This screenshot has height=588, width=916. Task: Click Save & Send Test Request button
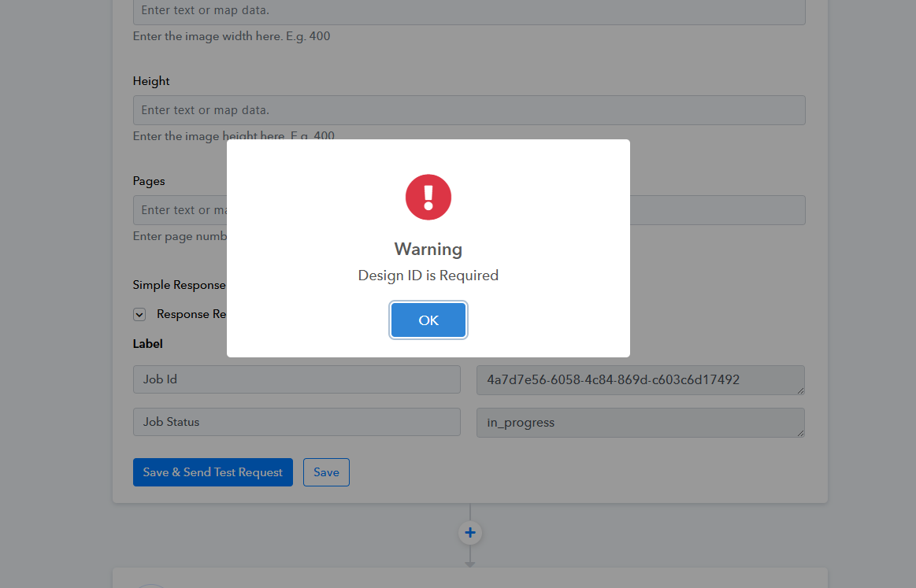pos(213,472)
